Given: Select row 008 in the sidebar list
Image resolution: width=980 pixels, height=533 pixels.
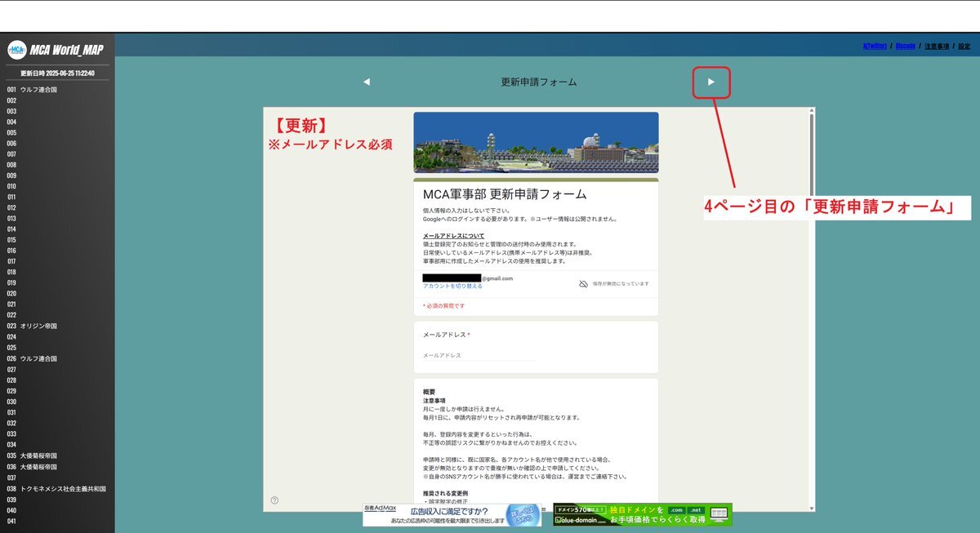Looking at the screenshot, I should pos(57,165).
